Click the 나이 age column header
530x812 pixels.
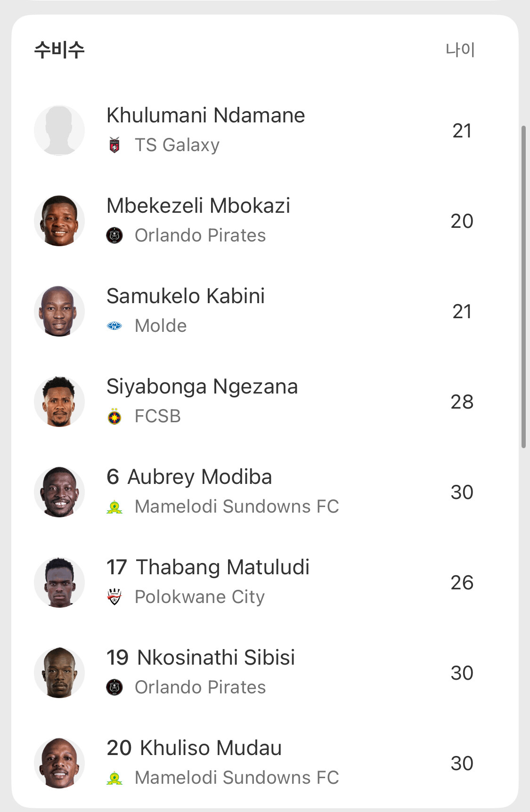pyautogui.click(x=460, y=49)
